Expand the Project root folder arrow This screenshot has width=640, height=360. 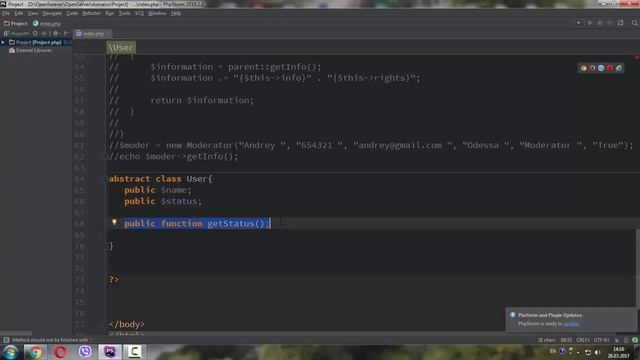[x=3, y=42]
